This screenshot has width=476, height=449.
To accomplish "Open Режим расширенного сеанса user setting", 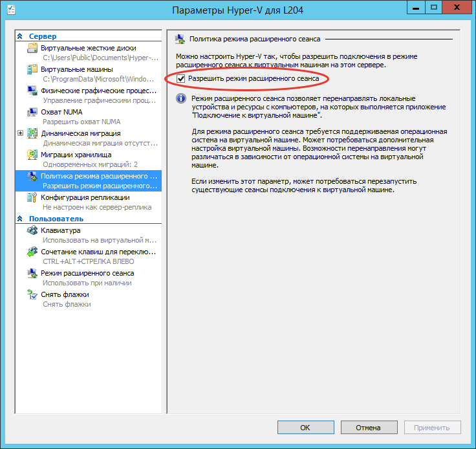I will (x=87, y=273).
